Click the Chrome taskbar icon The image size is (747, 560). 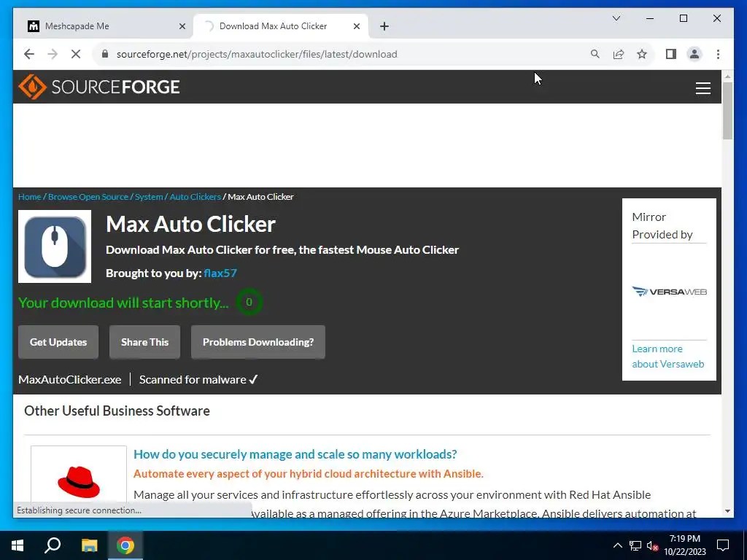click(125, 545)
